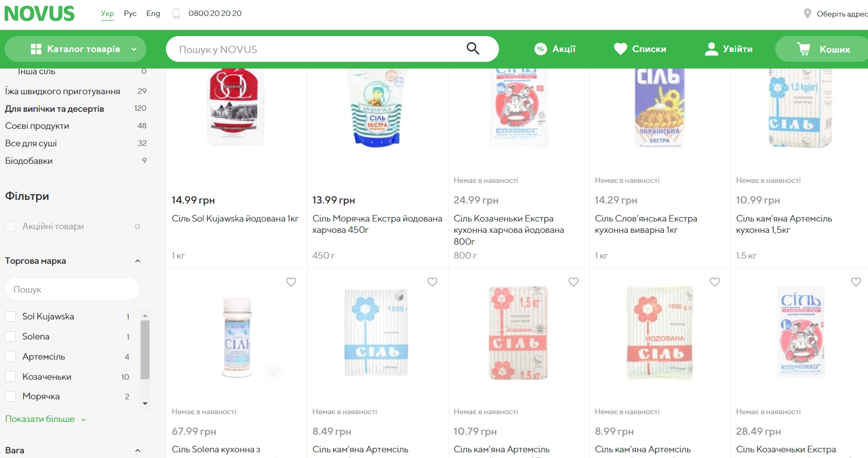Click the Увійти user profile icon

pos(711,49)
